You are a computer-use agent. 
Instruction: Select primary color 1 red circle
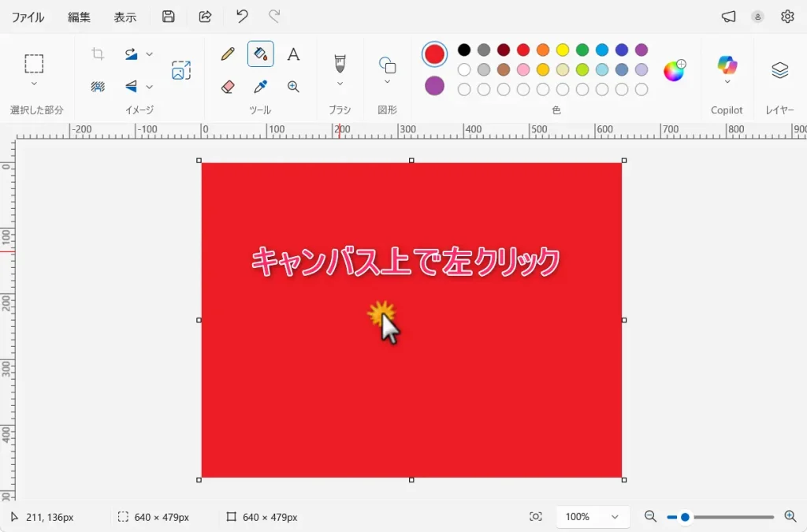pyautogui.click(x=434, y=54)
